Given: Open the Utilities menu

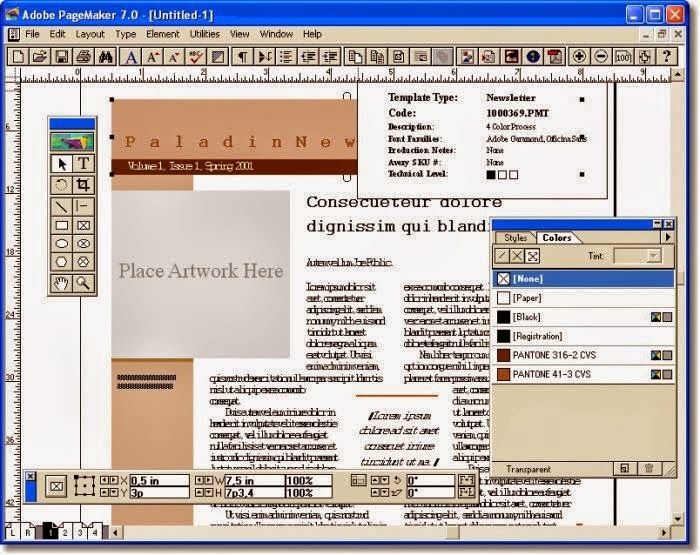Looking at the screenshot, I should click(x=204, y=34).
